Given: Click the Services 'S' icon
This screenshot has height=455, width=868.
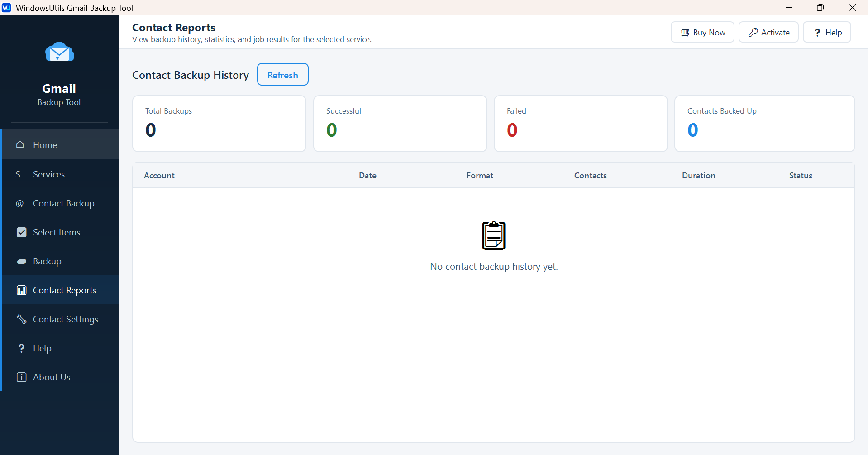Looking at the screenshot, I should click(18, 174).
